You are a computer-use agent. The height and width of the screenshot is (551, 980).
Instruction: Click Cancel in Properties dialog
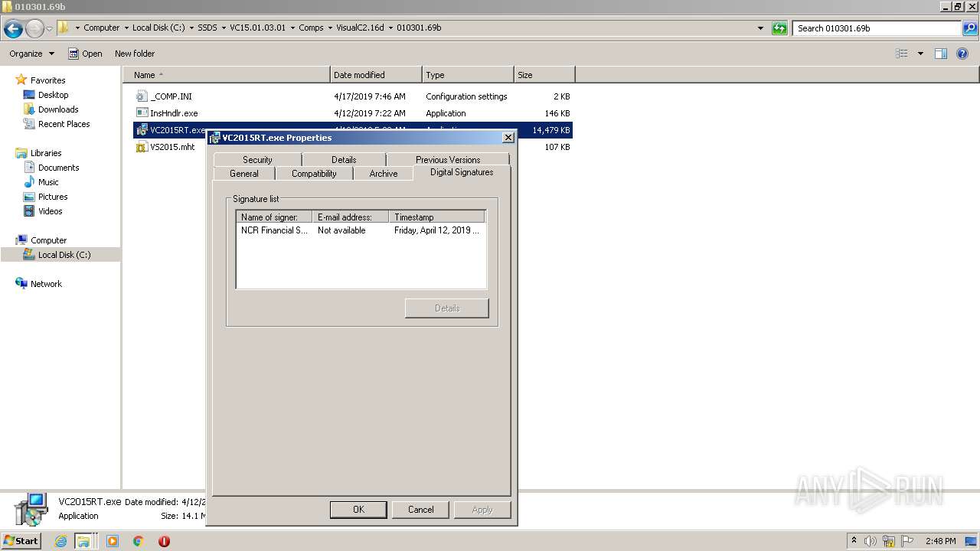421,510
